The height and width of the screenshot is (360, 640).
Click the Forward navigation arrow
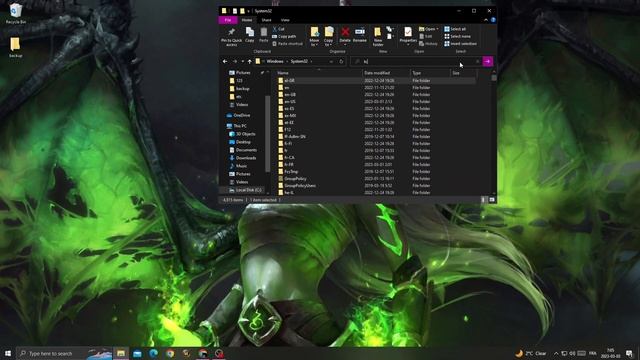click(235, 62)
